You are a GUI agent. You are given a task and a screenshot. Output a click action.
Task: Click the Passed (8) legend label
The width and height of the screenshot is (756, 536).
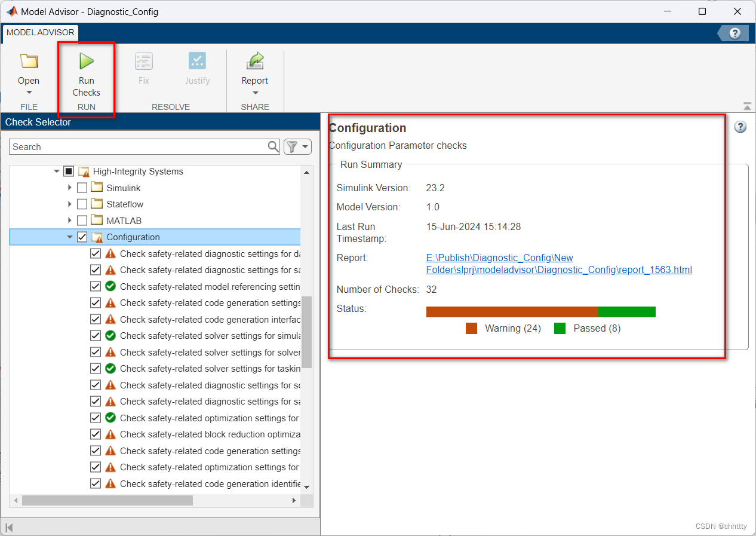point(597,328)
